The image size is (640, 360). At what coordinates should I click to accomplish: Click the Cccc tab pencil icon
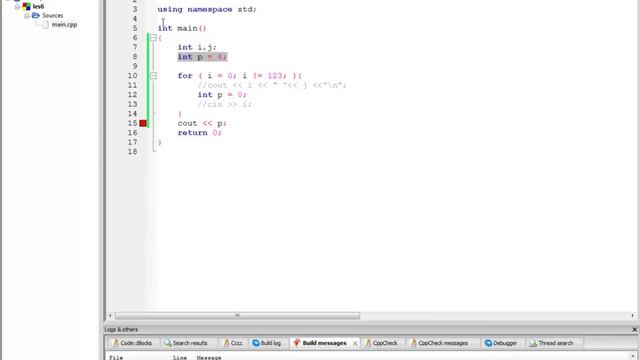pos(227,343)
